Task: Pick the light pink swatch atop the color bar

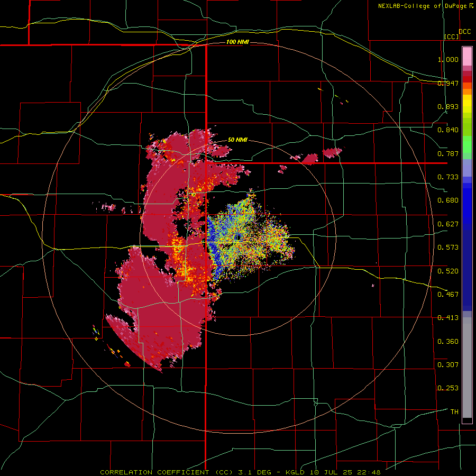Action: tap(467, 57)
